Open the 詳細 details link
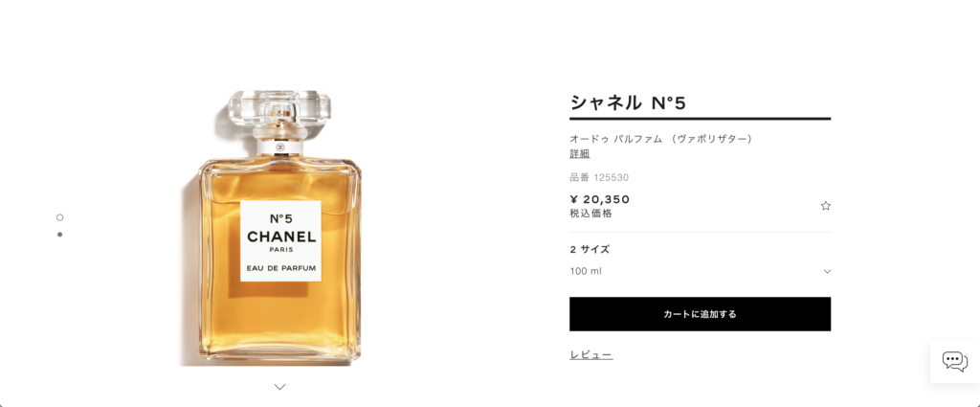 tap(579, 154)
